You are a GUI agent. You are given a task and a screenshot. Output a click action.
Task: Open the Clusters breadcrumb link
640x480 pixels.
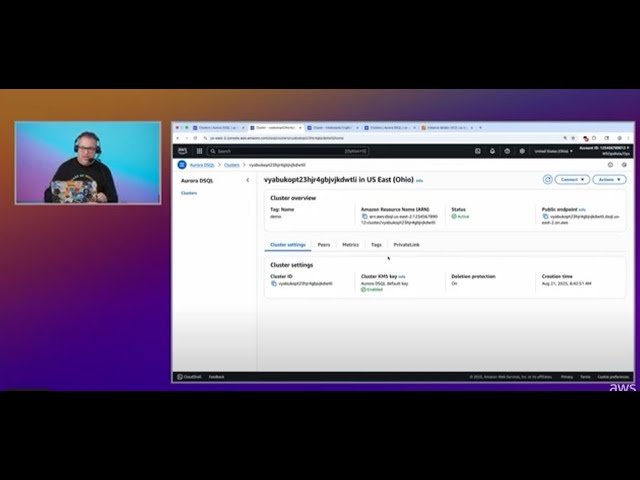231,165
